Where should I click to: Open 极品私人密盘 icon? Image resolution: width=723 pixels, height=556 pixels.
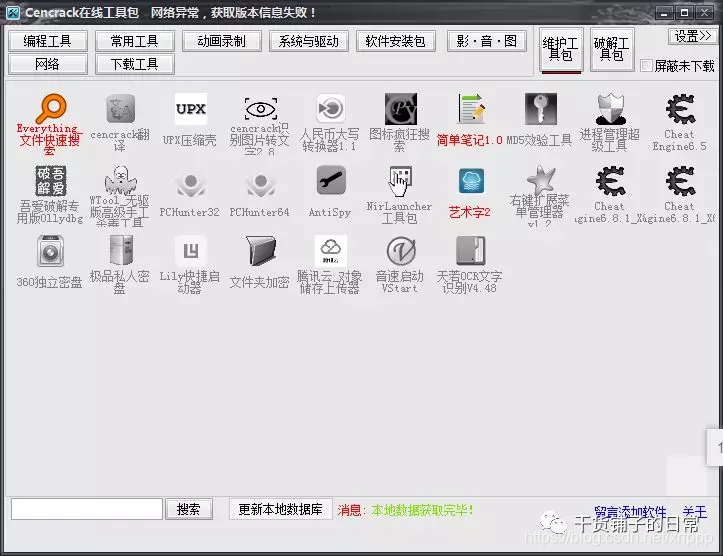tap(121, 250)
